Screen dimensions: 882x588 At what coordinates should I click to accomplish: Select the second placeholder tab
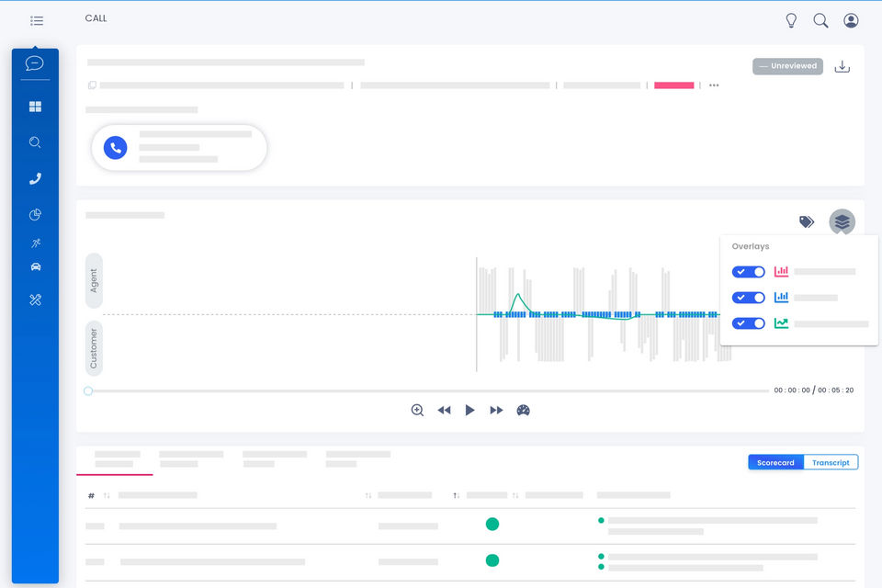pos(191,459)
